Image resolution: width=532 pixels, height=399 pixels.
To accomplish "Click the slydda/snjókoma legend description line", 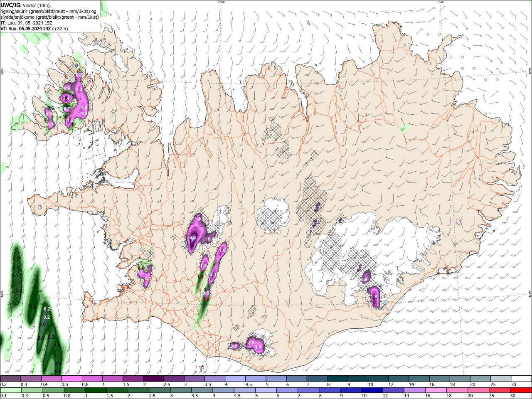I will pyautogui.click(x=50, y=17).
